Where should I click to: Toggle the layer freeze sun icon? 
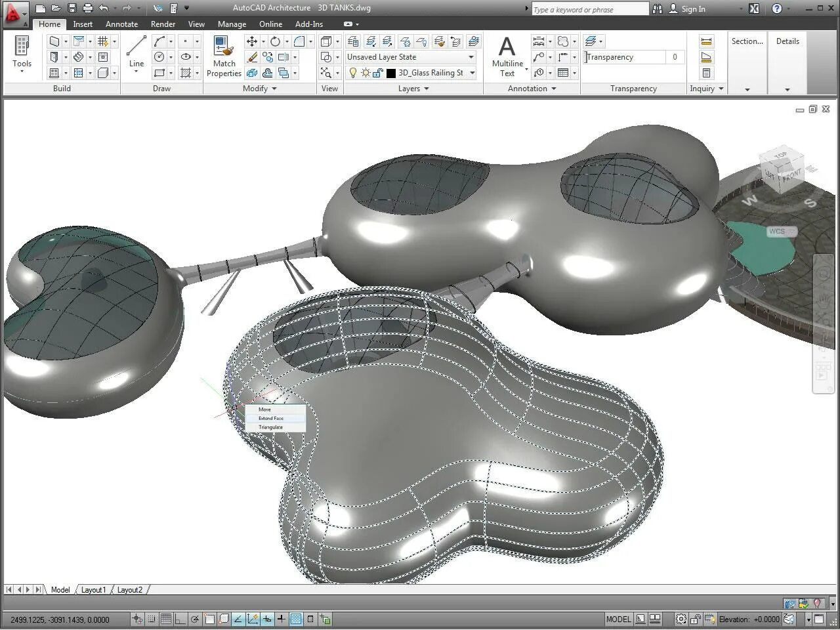tap(366, 73)
